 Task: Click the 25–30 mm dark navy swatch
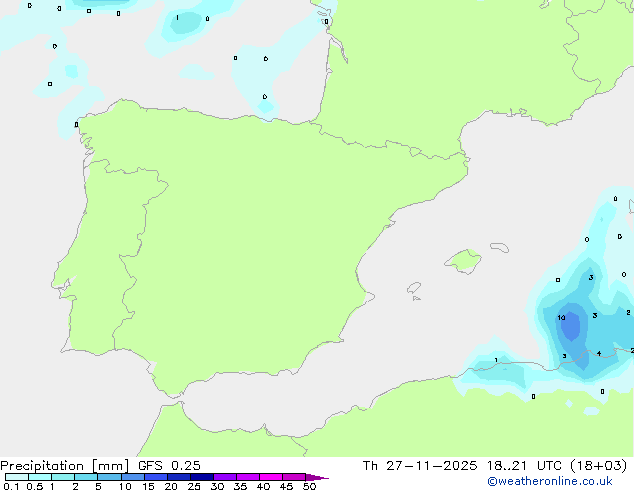202,477
